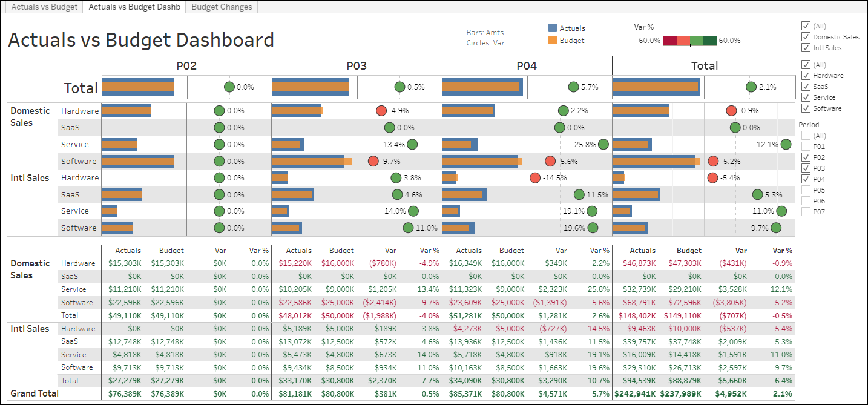The width and height of the screenshot is (868, 405).
Task: Switch to the Budget Changes tab
Action: coord(222,7)
